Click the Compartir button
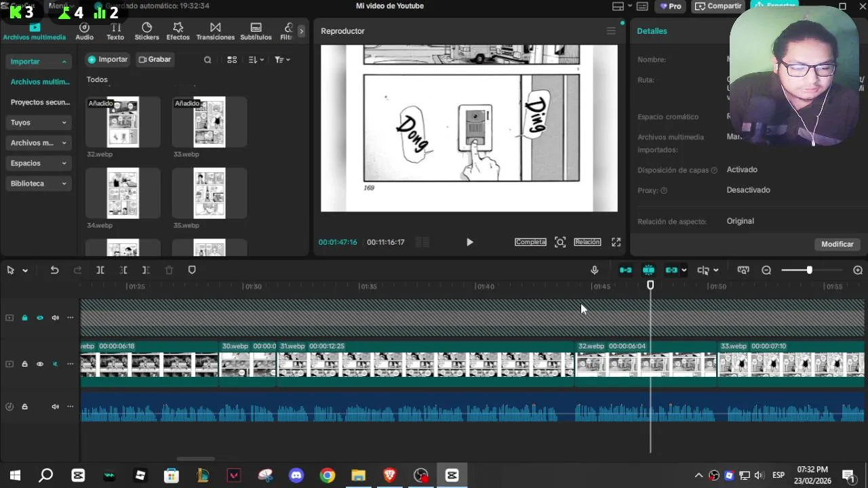Viewport: 868px width, 488px height. [x=718, y=6]
